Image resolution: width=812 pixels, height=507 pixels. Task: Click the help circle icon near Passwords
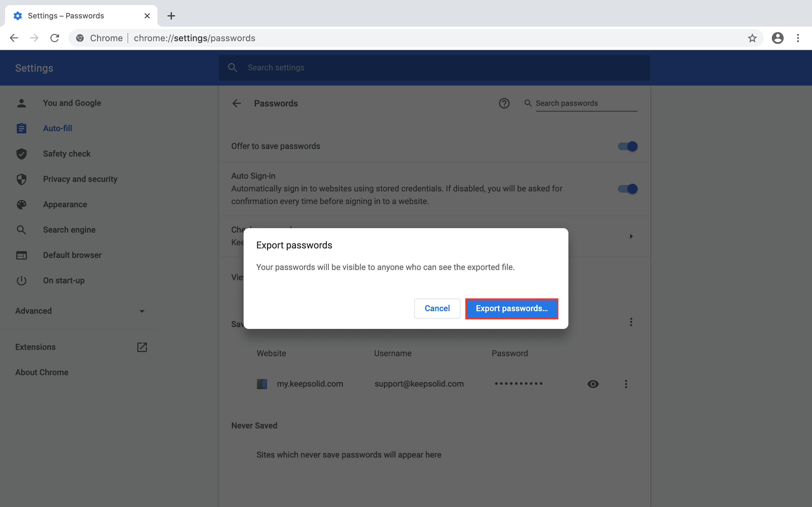pos(504,103)
